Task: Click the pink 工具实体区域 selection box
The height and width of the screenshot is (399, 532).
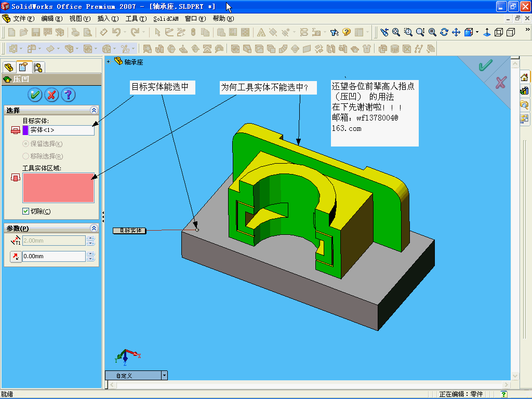Action: [x=58, y=188]
